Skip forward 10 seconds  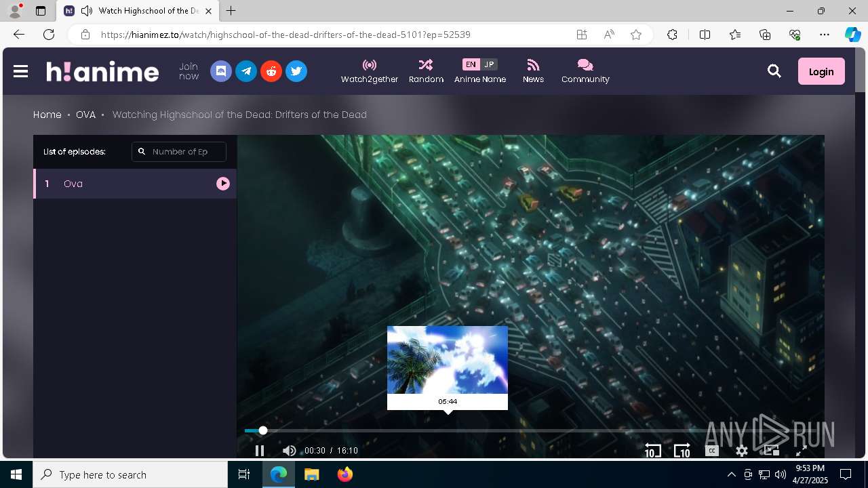tap(682, 451)
